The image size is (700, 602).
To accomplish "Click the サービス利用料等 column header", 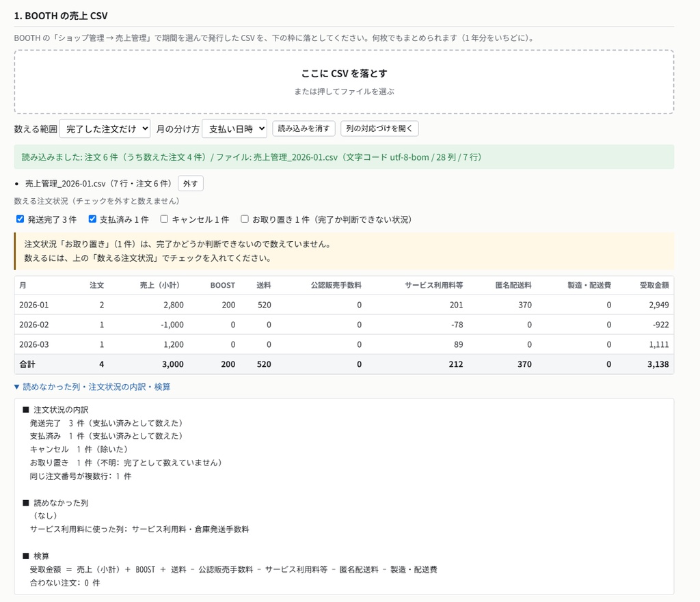I will (434, 285).
